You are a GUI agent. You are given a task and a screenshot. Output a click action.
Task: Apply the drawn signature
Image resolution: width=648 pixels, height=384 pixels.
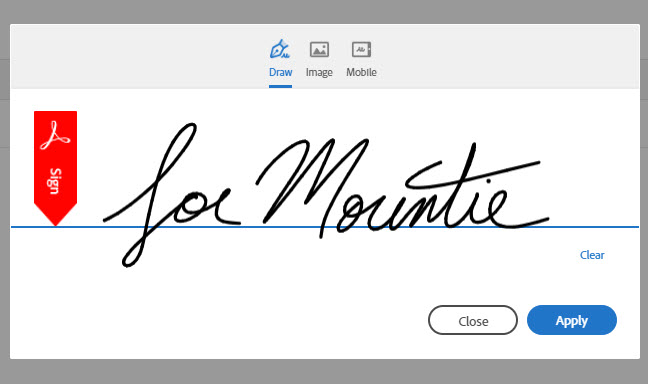tap(572, 320)
